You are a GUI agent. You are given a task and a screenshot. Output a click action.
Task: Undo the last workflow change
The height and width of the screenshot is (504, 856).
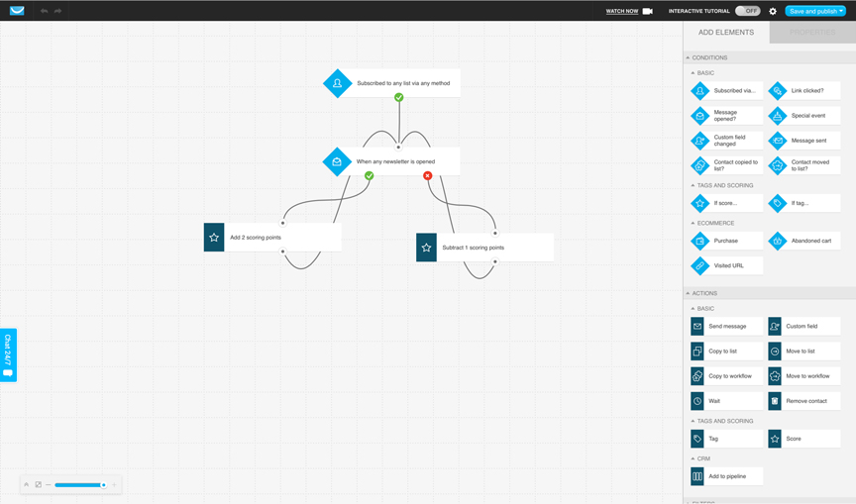[45, 11]
